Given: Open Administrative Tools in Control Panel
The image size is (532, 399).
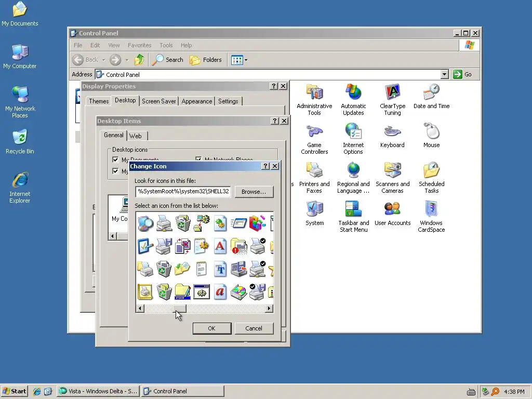Looking at the screenshot, I should pos(314,100).
